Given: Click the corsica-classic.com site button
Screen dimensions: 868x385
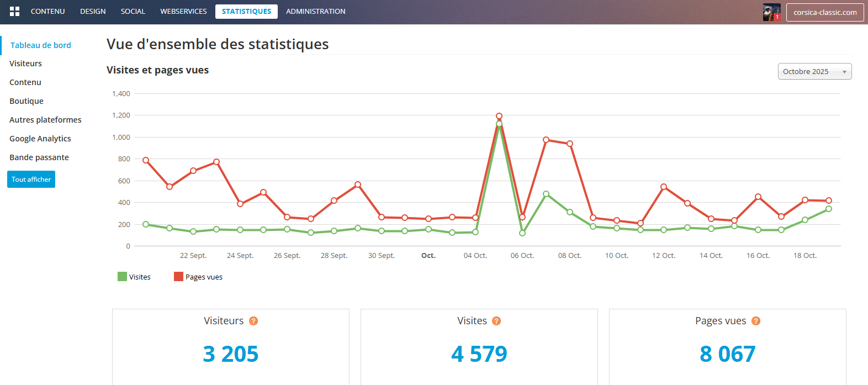Looking at the screenshot, I should [825, 12].
